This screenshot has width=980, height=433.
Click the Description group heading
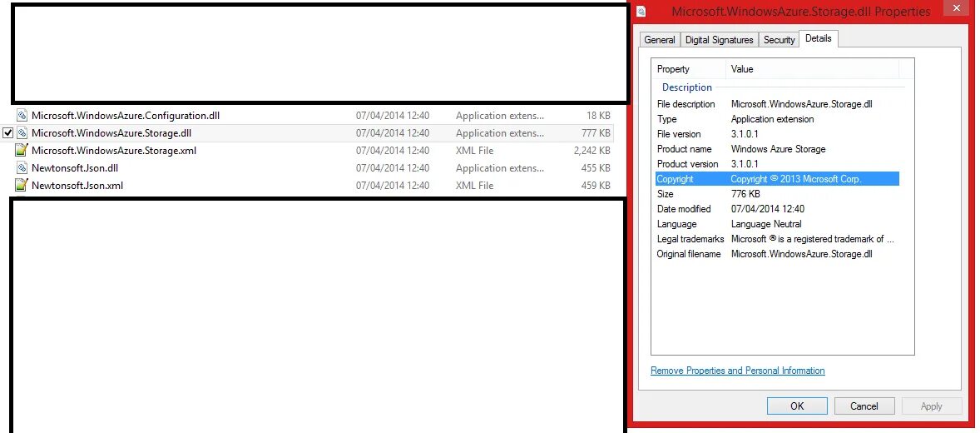(x=687, y=87)
